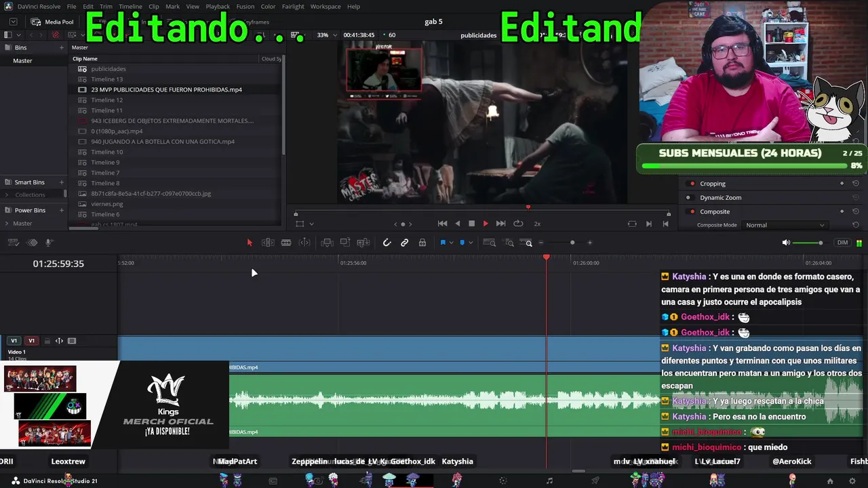868x488 pixels.
Task: Add new Smart Bin plus icon
Action: [x=62, y=182]
